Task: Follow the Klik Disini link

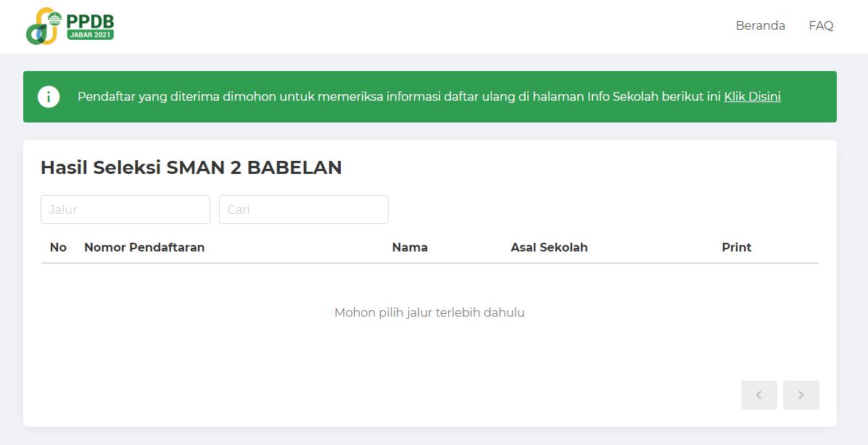Action: click(752, 96)
